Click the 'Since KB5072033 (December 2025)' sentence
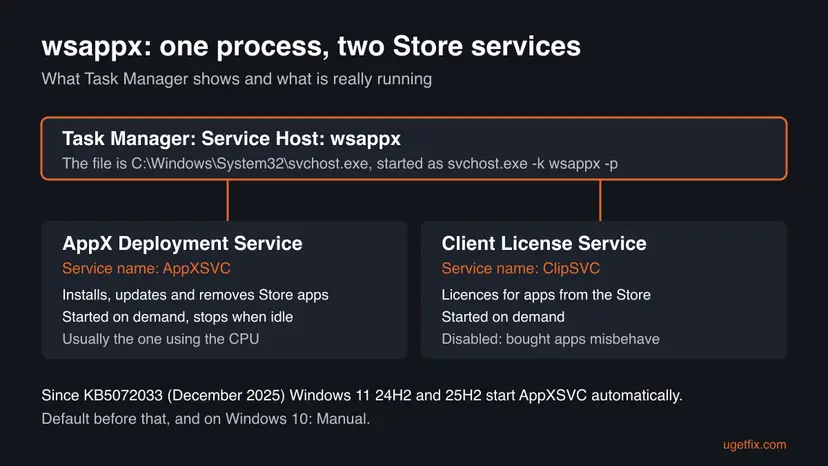Viewport: 828px width, 466px height. (x=362, y=395)
